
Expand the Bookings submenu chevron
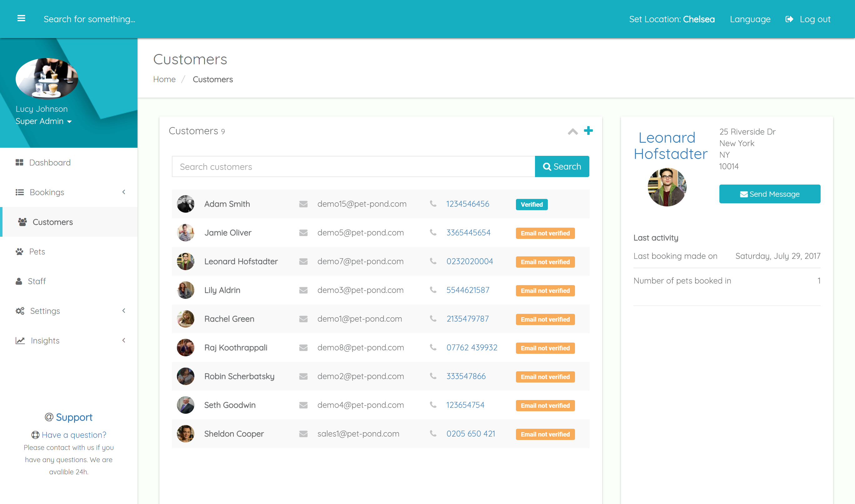124,192
